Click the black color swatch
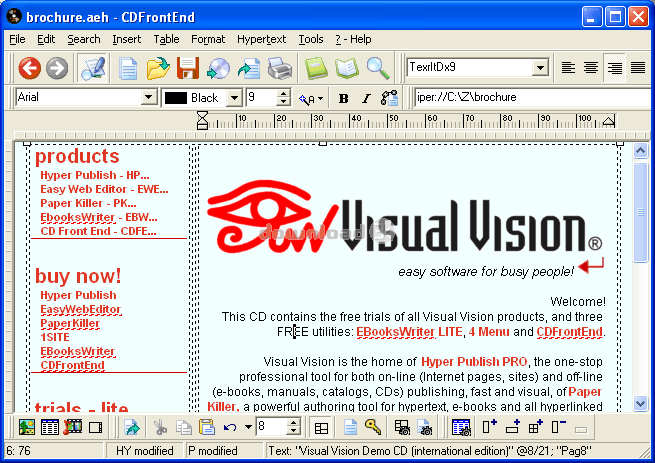The image size is (655, 463). [x=175, y=98]
